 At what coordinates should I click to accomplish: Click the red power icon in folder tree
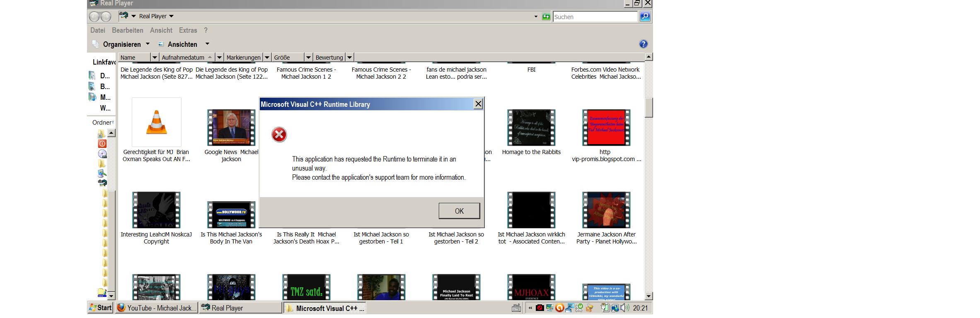click(x=102, y=144)
